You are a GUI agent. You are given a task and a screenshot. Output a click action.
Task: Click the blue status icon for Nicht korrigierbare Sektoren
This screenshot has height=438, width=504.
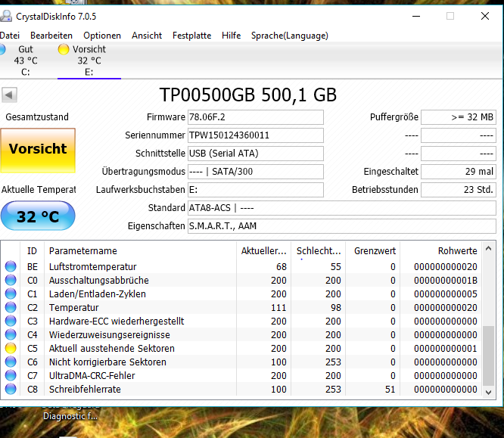coord(11,362)
